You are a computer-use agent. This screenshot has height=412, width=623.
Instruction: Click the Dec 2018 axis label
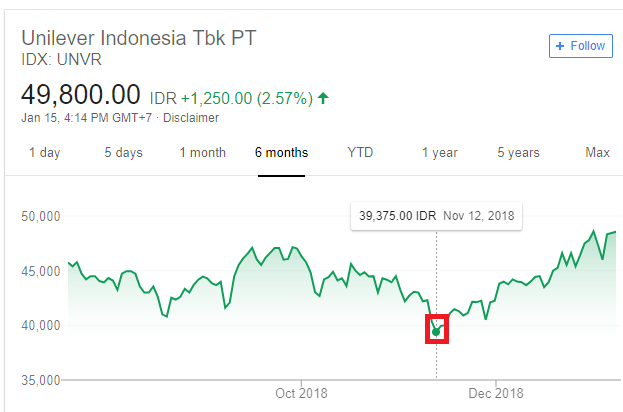tap(496, 393)
